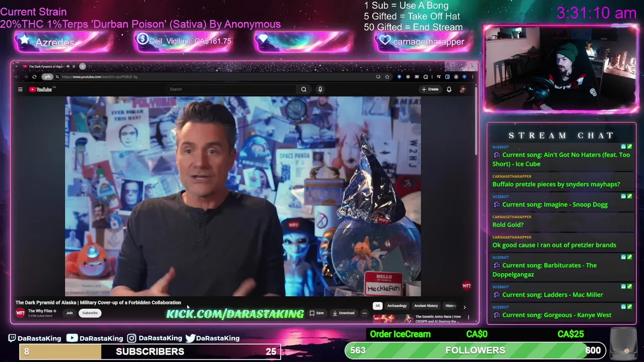Click the Download video button

(x=344, y=313)
